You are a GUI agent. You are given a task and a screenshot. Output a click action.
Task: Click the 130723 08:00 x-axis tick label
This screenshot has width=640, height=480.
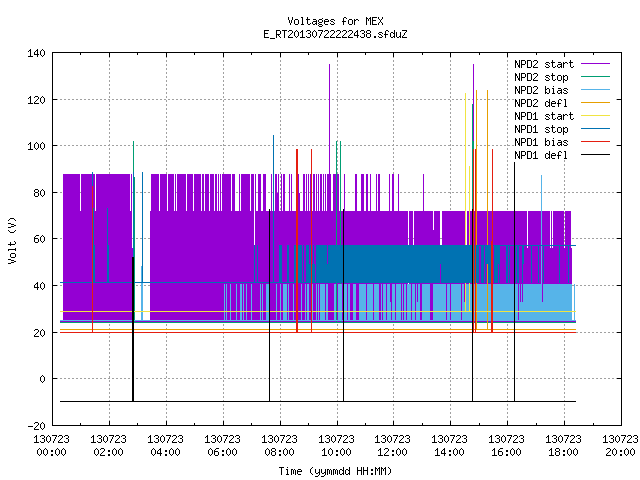(x=279, y=446)
